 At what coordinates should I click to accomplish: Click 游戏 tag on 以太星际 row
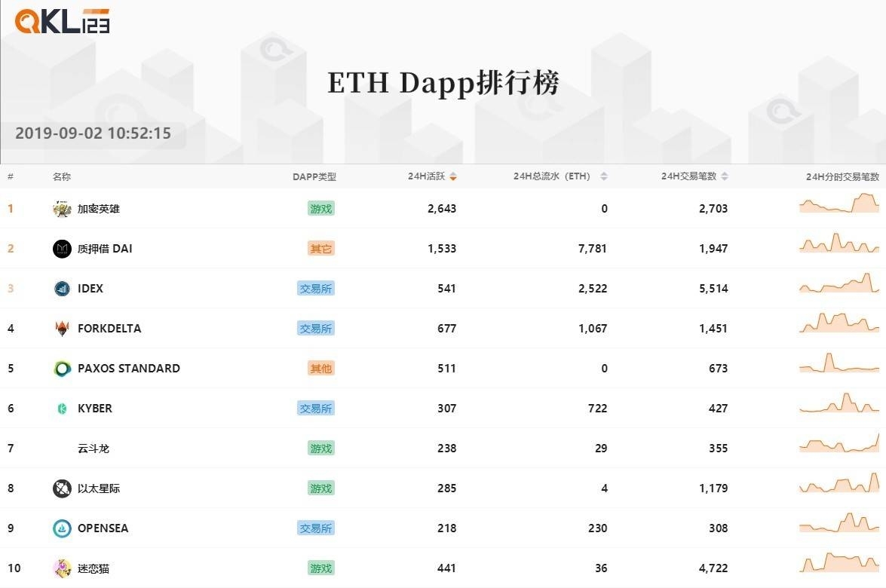tap(321, 488)
